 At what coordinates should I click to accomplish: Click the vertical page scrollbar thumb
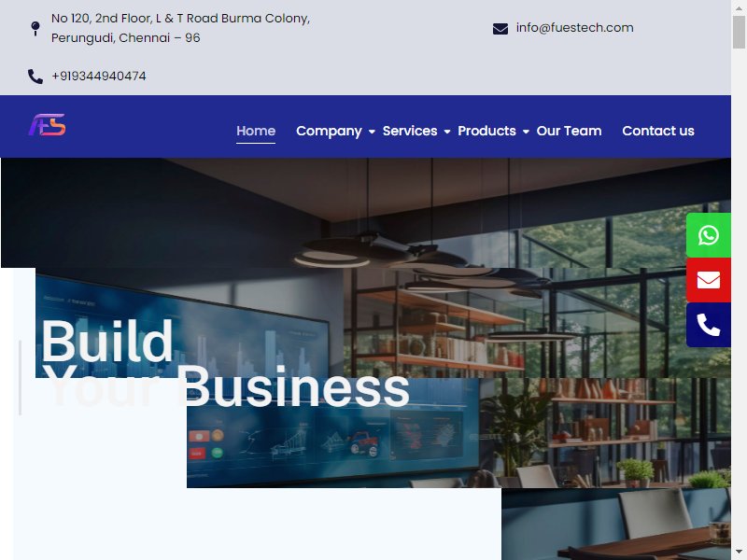[739, 32]
